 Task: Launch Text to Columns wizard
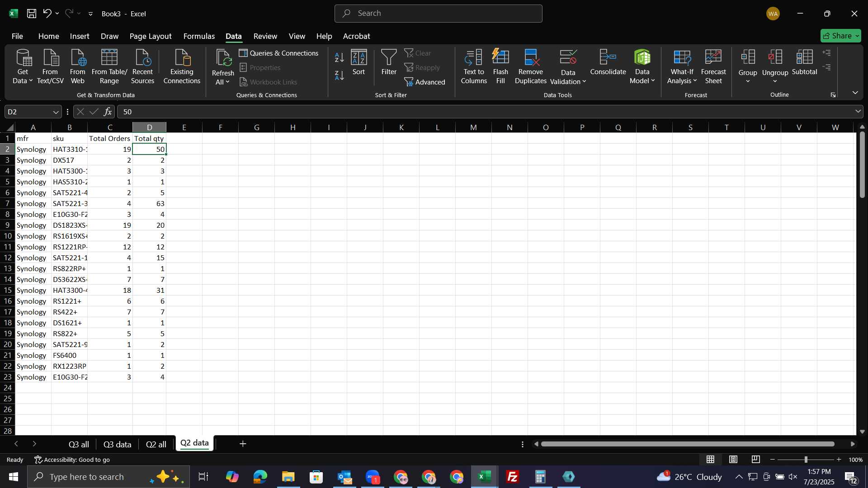click(x=474, y=66)
